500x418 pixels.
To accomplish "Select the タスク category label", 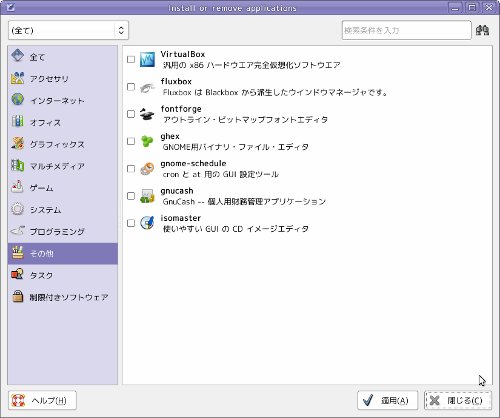I will point(41,275).
